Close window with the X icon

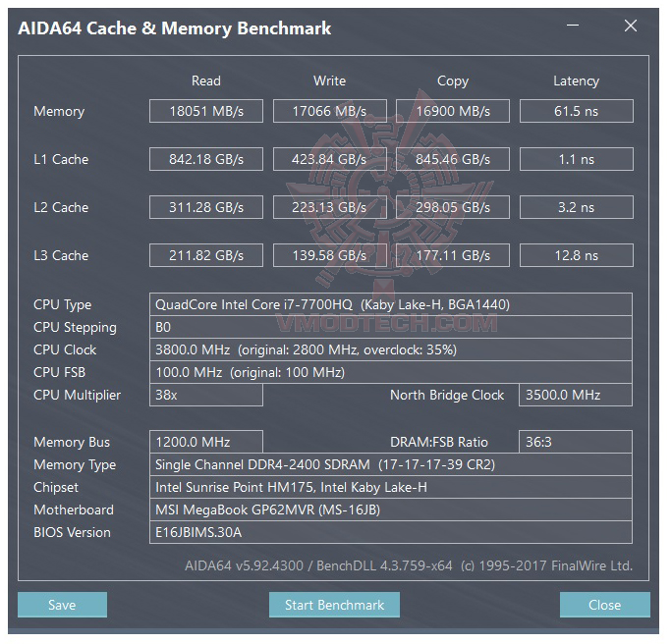pos(631,26)
